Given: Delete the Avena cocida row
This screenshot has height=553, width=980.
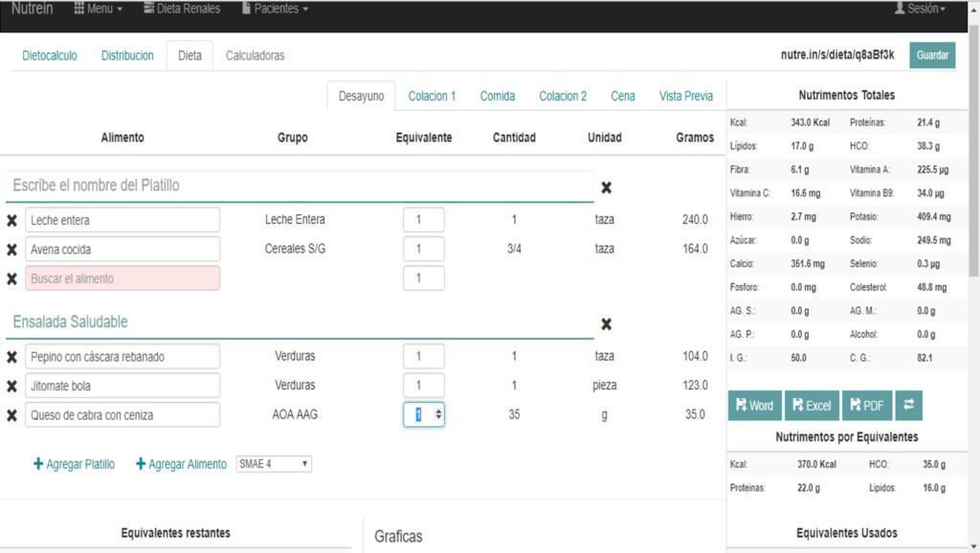Looking at the screenshot, I should pos(11,250).
